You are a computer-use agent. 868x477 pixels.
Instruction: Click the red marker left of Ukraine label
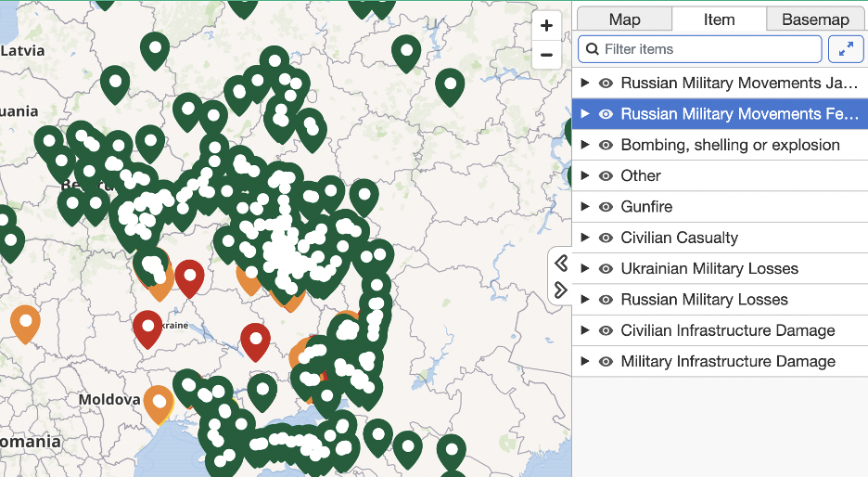[147, 328]
